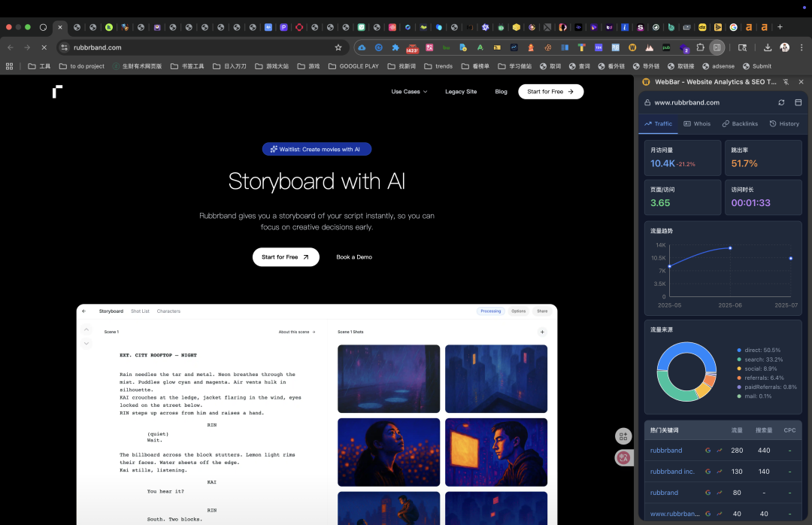Toggle the browser side panel button

[x=717, y=47]
